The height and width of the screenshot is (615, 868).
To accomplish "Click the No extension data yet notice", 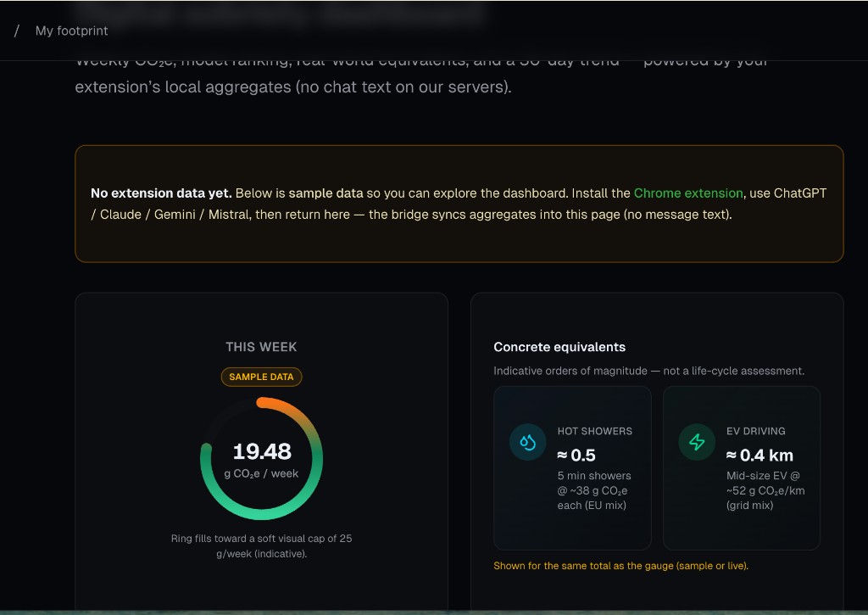I will click(x=459, y=204).
